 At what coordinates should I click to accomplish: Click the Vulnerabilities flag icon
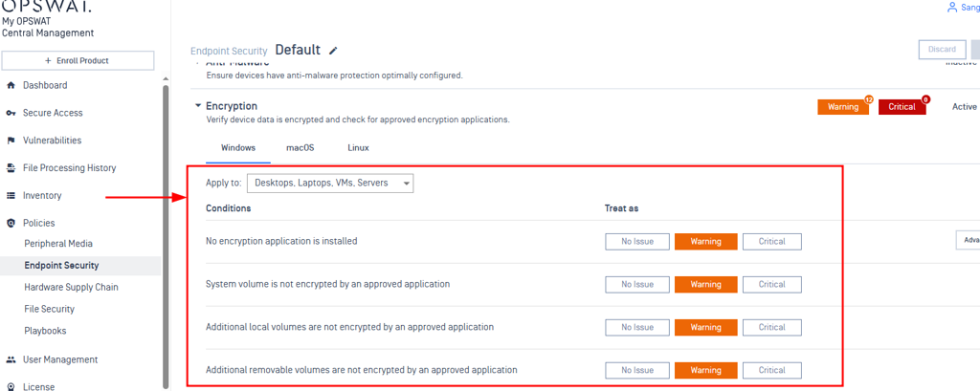(11, 141)
